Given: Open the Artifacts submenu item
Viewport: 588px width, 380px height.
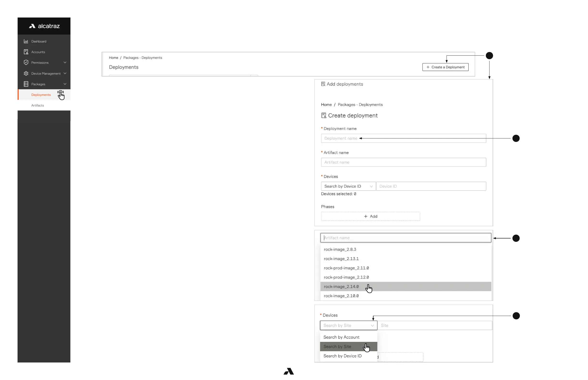Looking at the screenshot, I should pyautogui.click(x=37, y=105).
